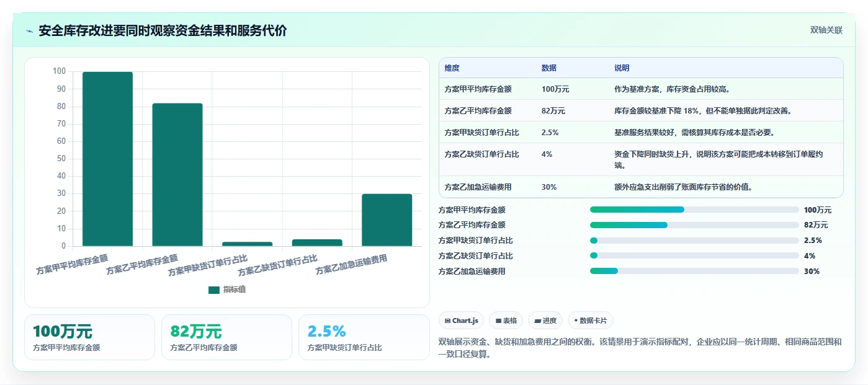Viewport: 868px width, 385px height.
Task: Click the 100万元 value beside the progress bar
Action: [818, 210]
